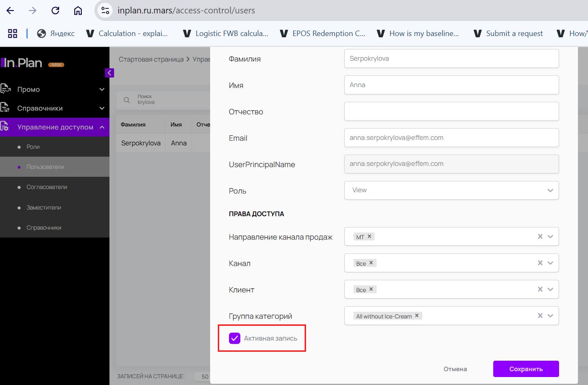Expand Группа категорий dropdown arrow
588x385 pixels.
550,316
